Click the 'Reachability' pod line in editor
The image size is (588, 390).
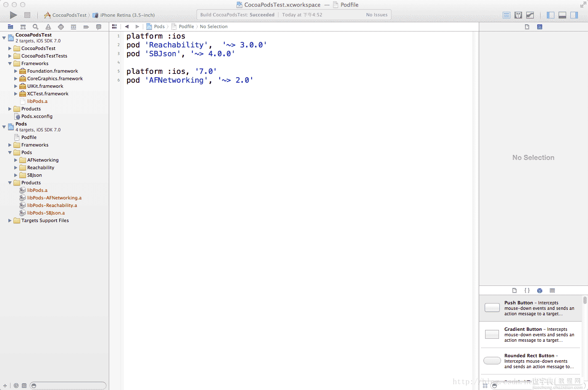coord(197,45)
